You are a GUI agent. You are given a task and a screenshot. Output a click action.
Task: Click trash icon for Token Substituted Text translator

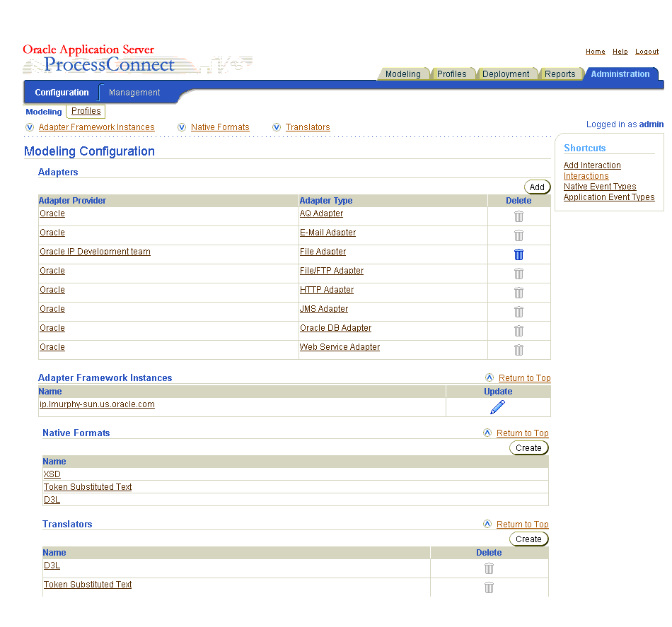[x=489, y=587]
